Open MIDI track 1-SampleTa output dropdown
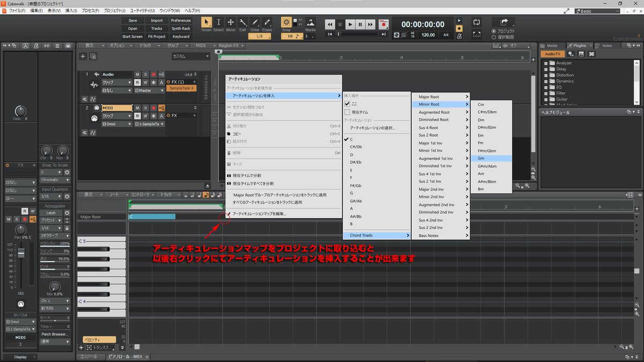 pyautogui.click(x=150, y=124)
